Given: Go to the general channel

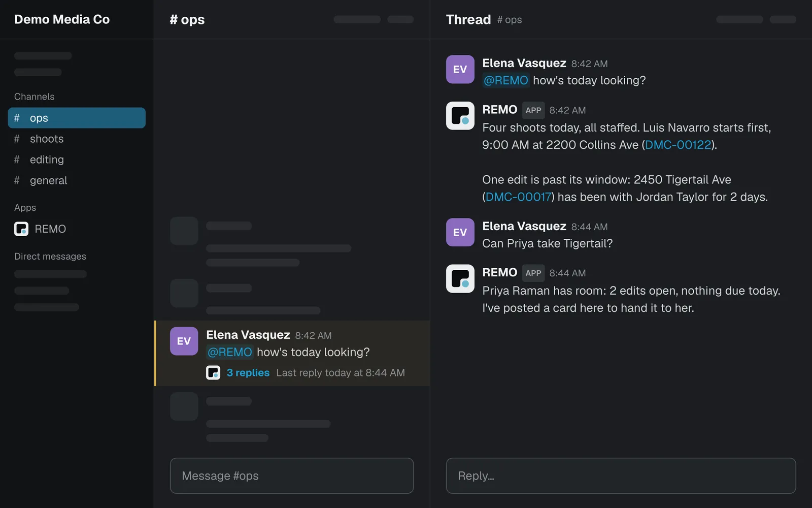Looking at the screenshot, I should tap(77, 180).
